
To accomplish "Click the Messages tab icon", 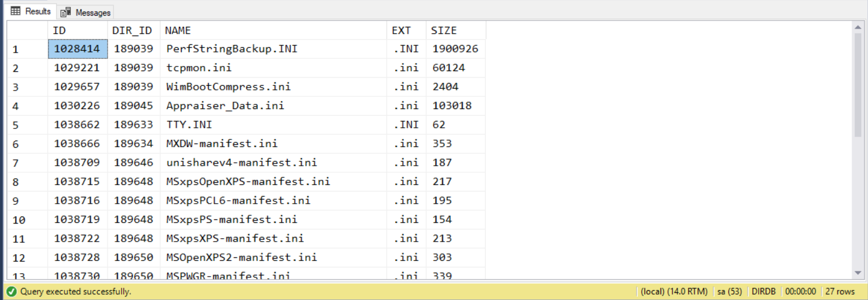I will (x=66, y=12).
